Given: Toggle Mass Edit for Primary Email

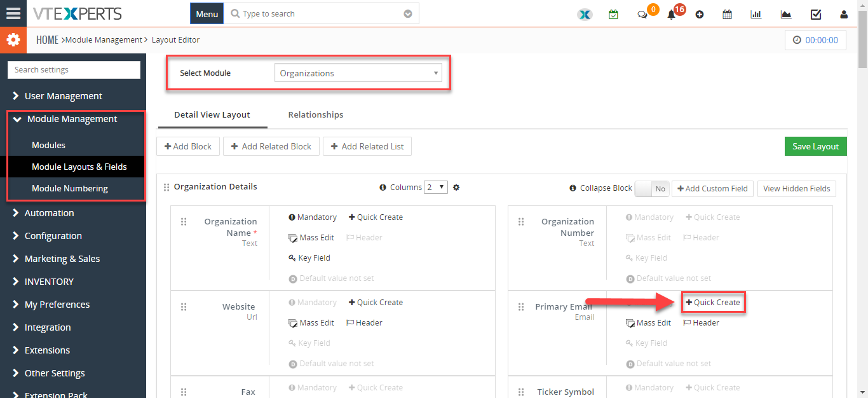Looking at the screenshot, I should coord(648,323).
